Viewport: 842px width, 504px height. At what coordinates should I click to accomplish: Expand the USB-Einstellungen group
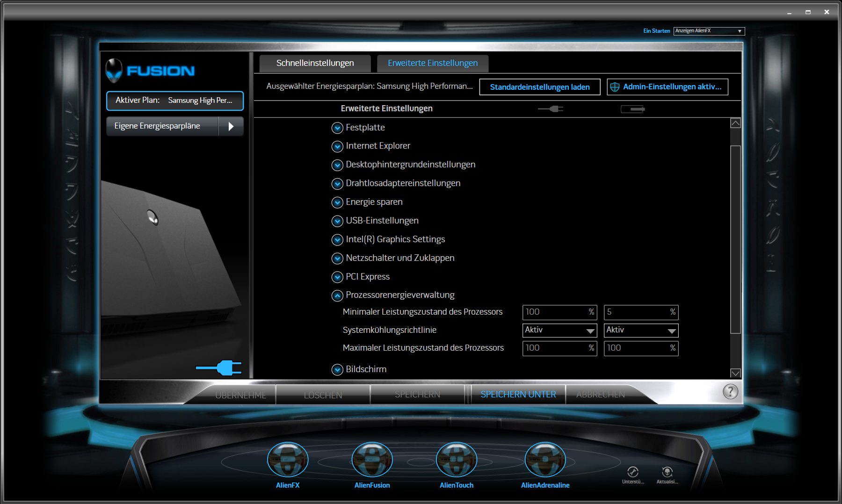tap(337, 221)
